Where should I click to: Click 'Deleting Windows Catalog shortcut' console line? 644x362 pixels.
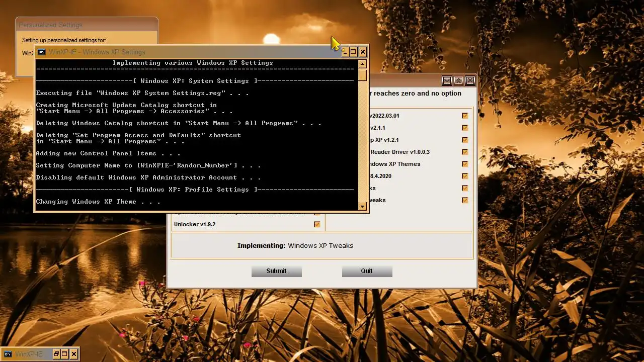pyautogui.click(x=179, y=123)
